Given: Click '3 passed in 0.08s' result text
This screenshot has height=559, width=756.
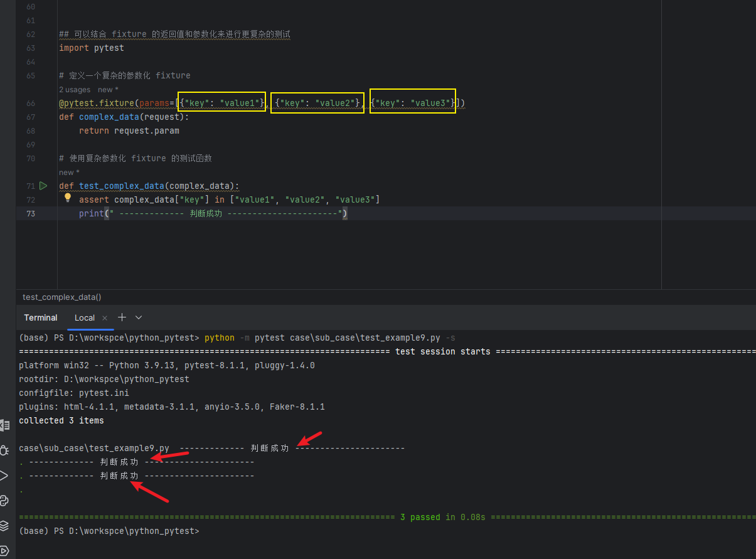Looking at the screenshot, I should 443,517.
